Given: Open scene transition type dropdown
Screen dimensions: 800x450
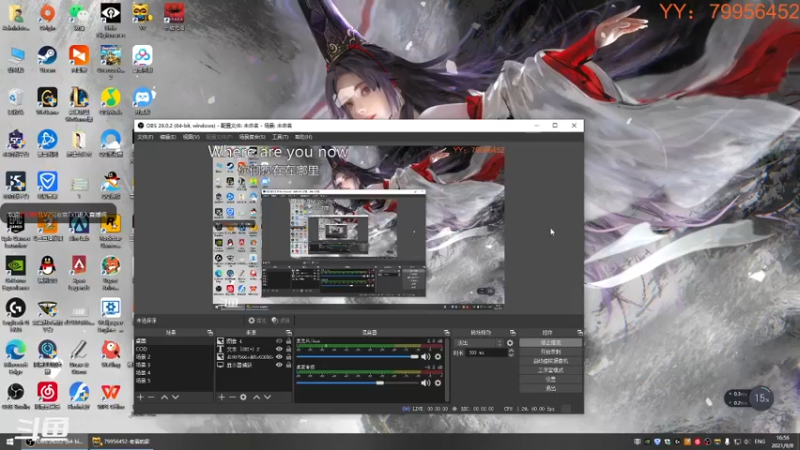Looking at the screenshot, I should tap(479, 343).
